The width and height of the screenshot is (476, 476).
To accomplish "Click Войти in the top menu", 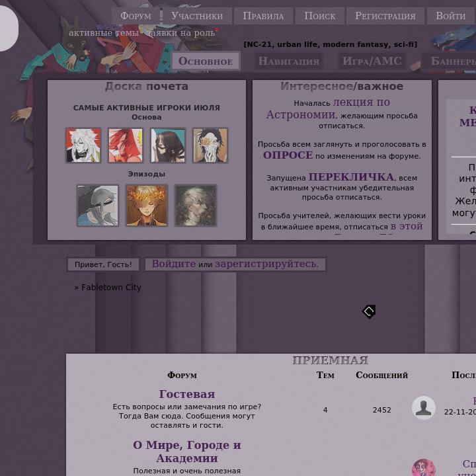I will pos(450,16).
